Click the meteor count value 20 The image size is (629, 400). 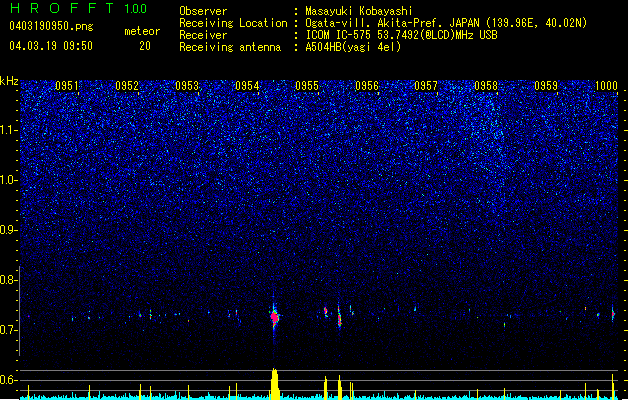point(145,46)
